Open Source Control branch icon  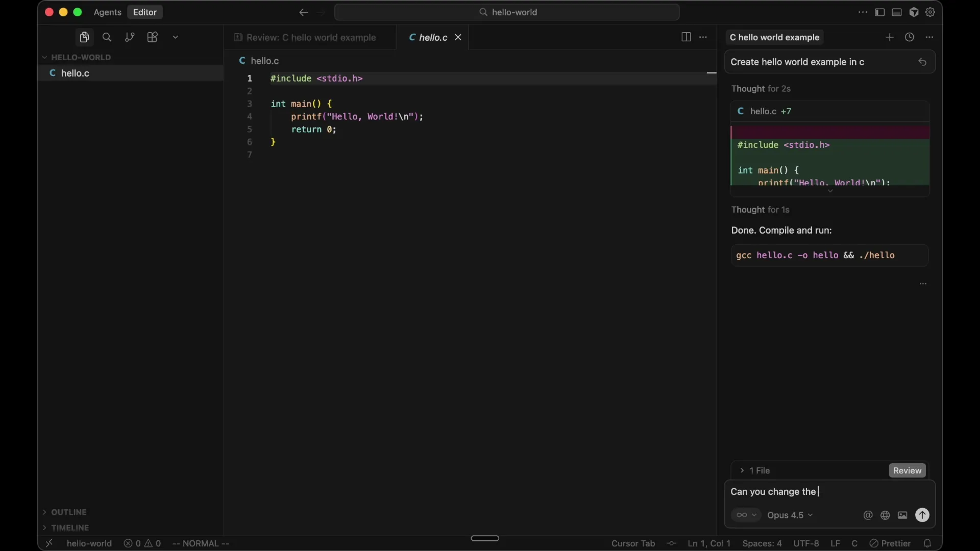[130, 37]
